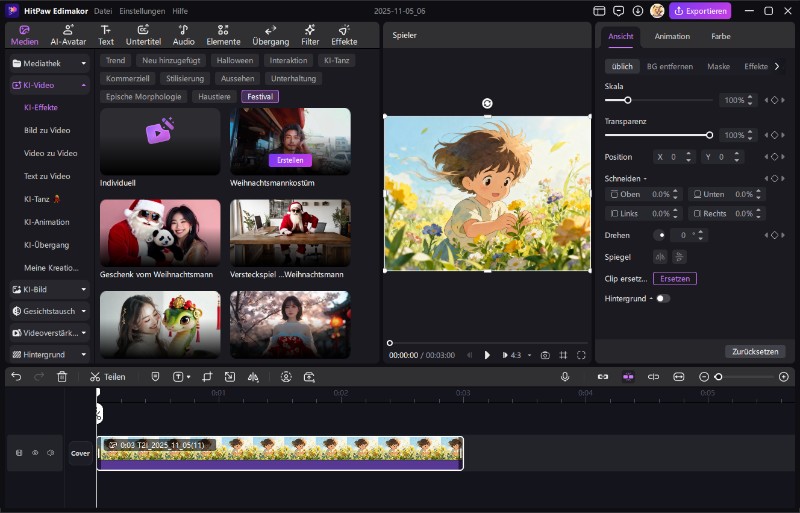Take a snapshot with the camera icon

[x=545, y=355]
